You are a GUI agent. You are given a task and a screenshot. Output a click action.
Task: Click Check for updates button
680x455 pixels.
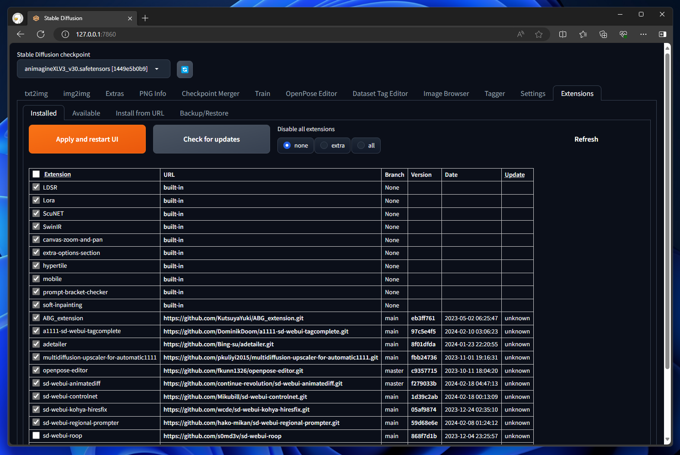211,139
